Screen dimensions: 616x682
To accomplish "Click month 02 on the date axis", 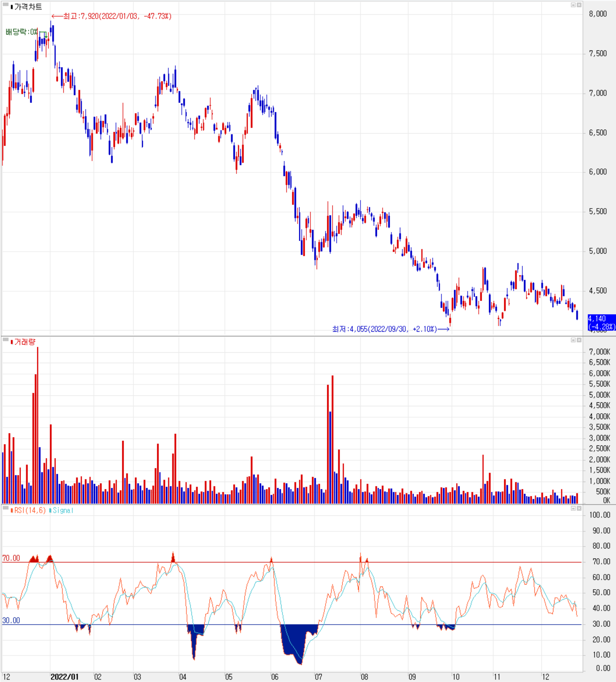I will click(98, 677).
